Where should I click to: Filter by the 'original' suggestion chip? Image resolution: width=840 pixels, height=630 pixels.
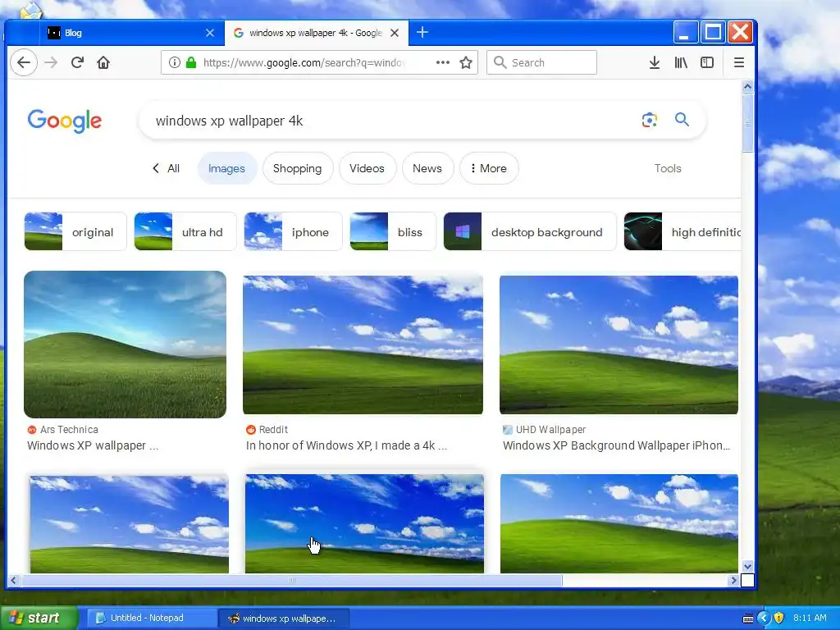click(x=75, y=231)
